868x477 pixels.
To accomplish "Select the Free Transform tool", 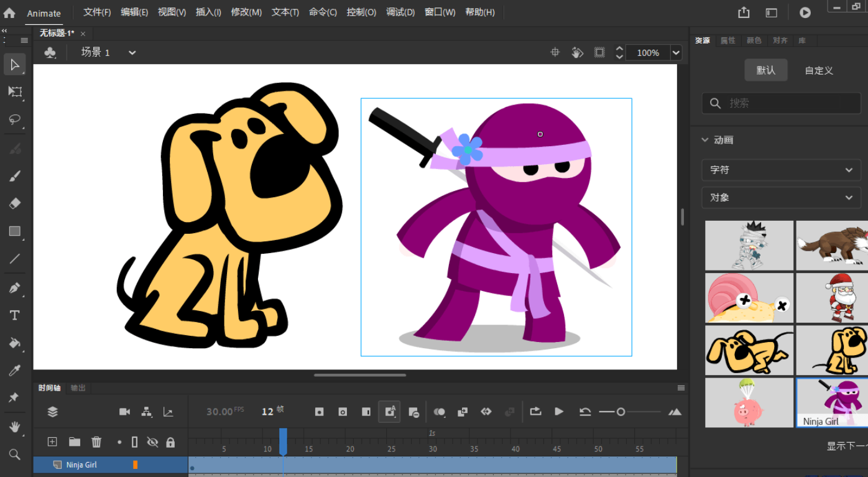I will point(15,91).
